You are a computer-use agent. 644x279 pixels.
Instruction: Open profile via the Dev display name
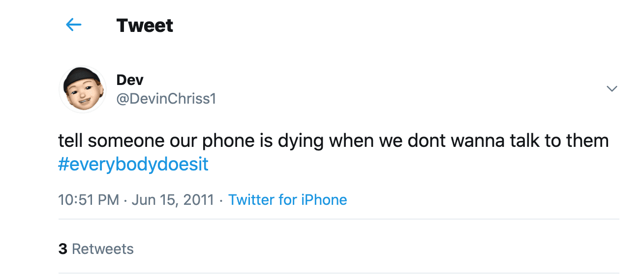[x=130, y=79]
